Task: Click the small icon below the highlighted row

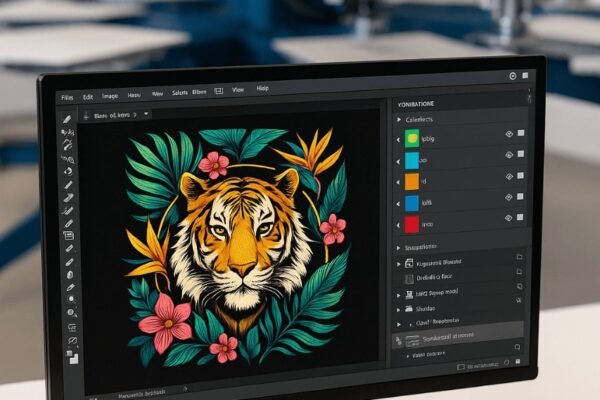Action: tap(517, 347)
